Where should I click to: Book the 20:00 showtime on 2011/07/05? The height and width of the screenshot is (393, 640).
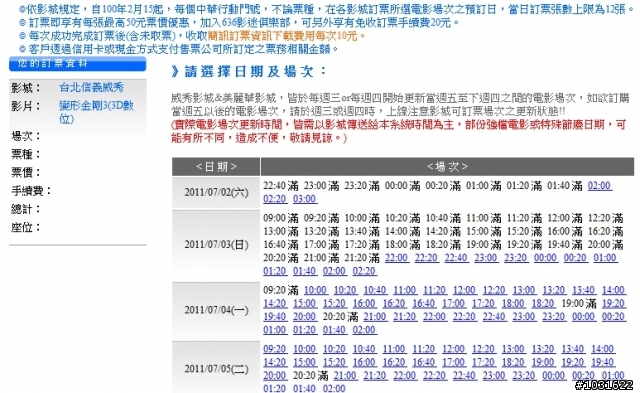pos(275,375)
